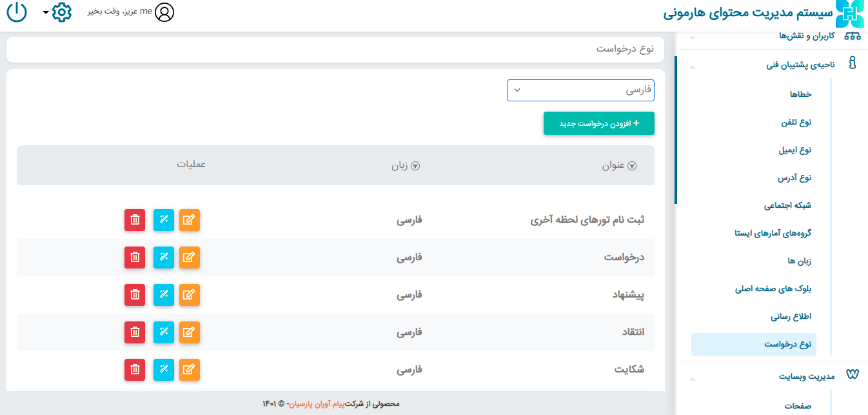Click افزودن درخواست جدید button
Screen dimensions: 868x415
pyautogui.click(x=598, y=123)
